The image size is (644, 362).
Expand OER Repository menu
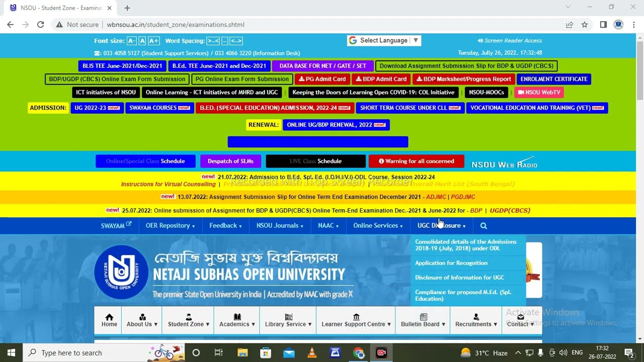(170, 226)
